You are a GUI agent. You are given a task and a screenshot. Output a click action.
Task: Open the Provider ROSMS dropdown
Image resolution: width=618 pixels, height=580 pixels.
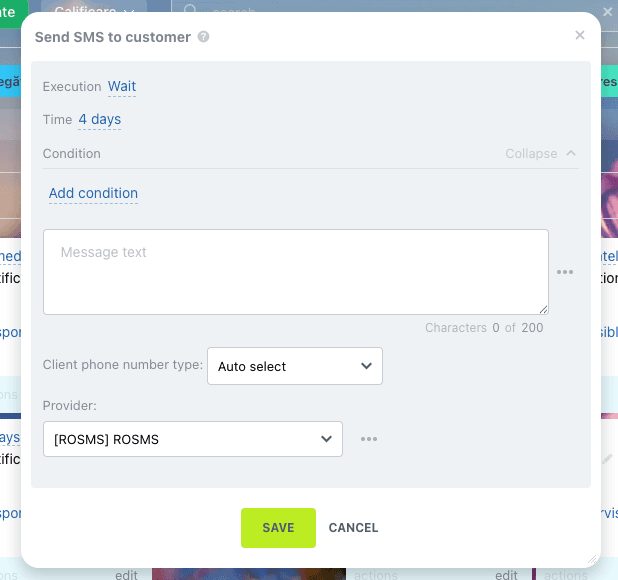coord(193,439)
